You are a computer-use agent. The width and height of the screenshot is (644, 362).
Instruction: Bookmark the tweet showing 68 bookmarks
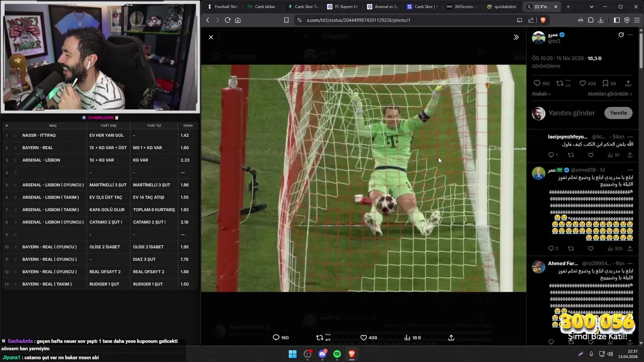tap(605, 83)
